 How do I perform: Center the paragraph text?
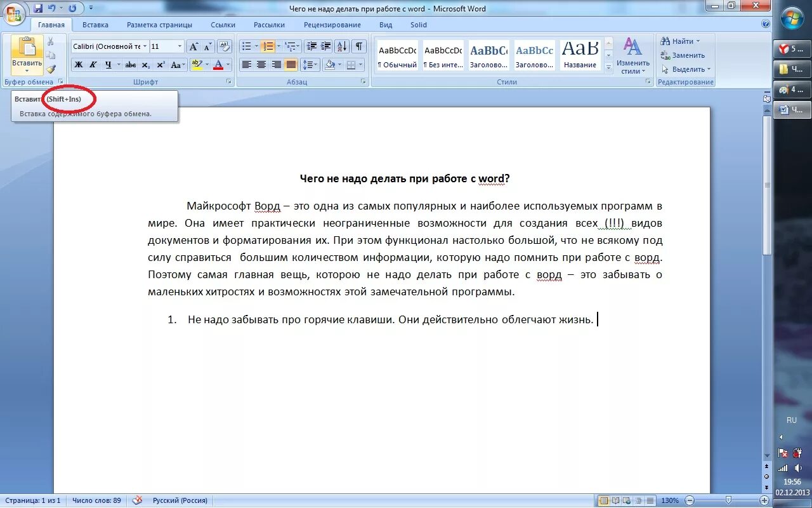coord(261,65)
